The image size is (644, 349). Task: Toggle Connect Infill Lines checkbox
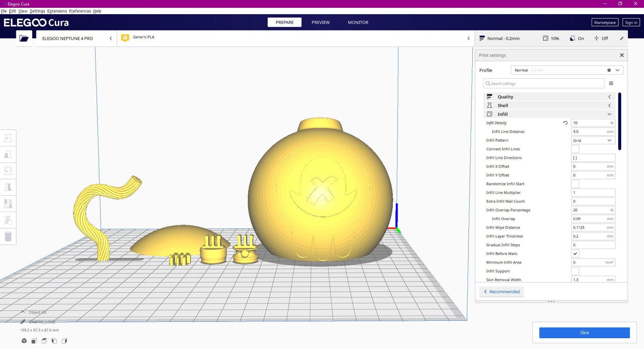point(575,149)
